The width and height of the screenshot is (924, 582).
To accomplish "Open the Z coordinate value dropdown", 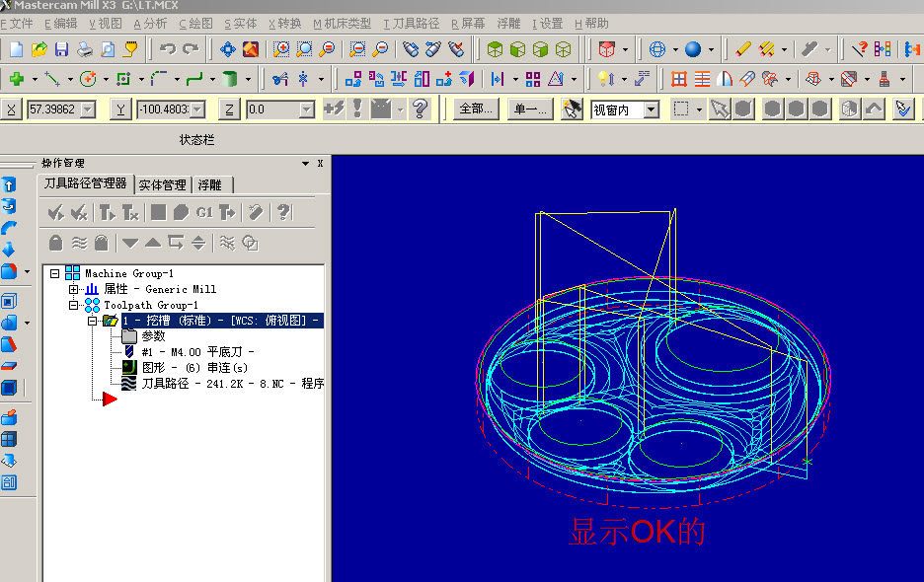I will [x=306, y=109].
